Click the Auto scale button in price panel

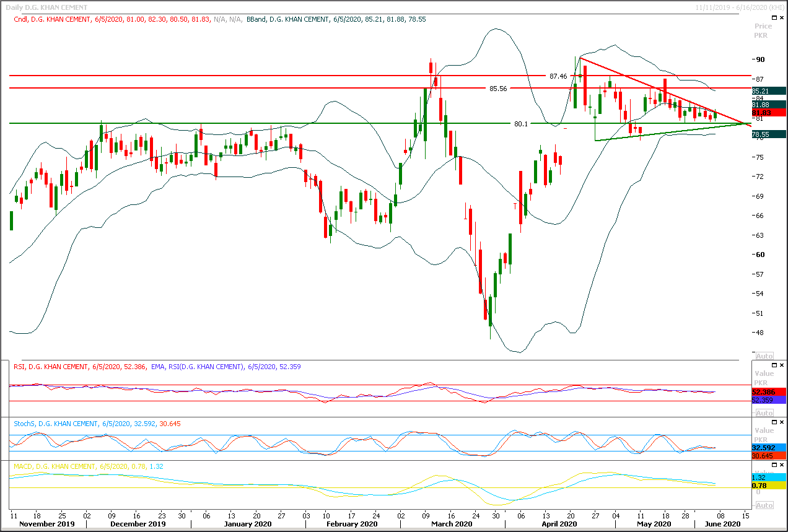pyautogui.click(x=764, y=356)
